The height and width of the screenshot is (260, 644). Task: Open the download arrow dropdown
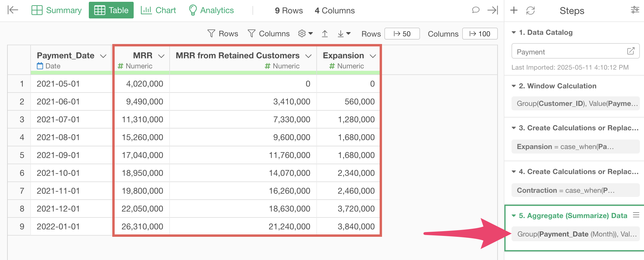pos(344,34)
